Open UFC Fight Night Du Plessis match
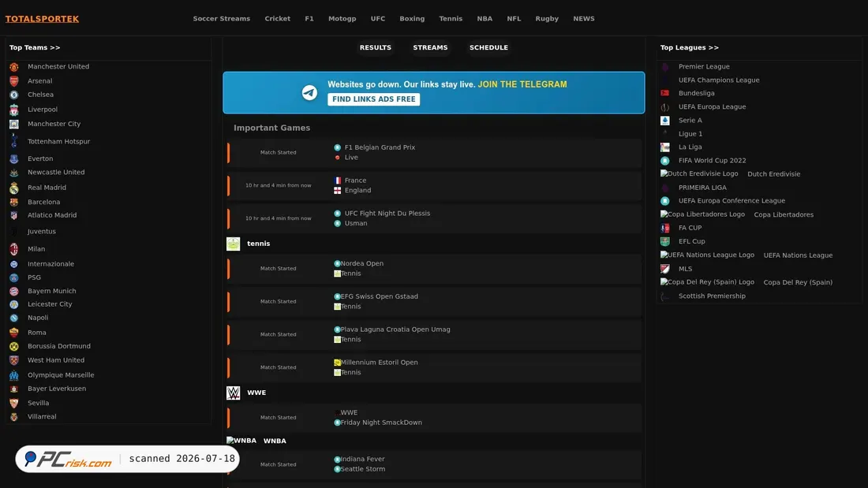 (x=435, y=218)
